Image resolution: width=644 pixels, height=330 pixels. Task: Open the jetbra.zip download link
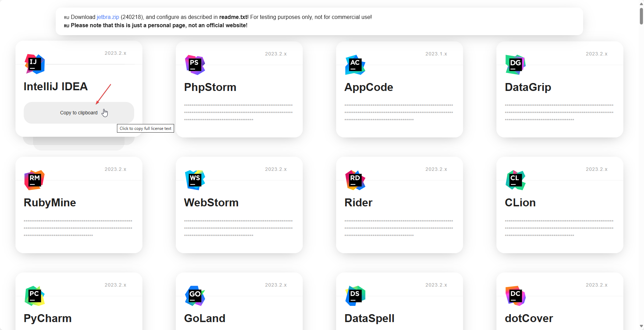point(108,17)
